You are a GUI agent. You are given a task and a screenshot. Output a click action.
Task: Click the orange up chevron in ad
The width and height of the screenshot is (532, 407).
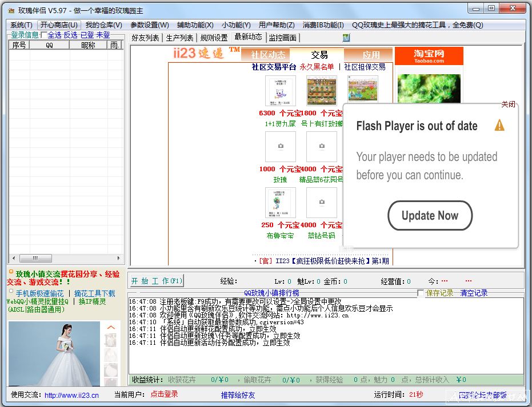(111, 327)
